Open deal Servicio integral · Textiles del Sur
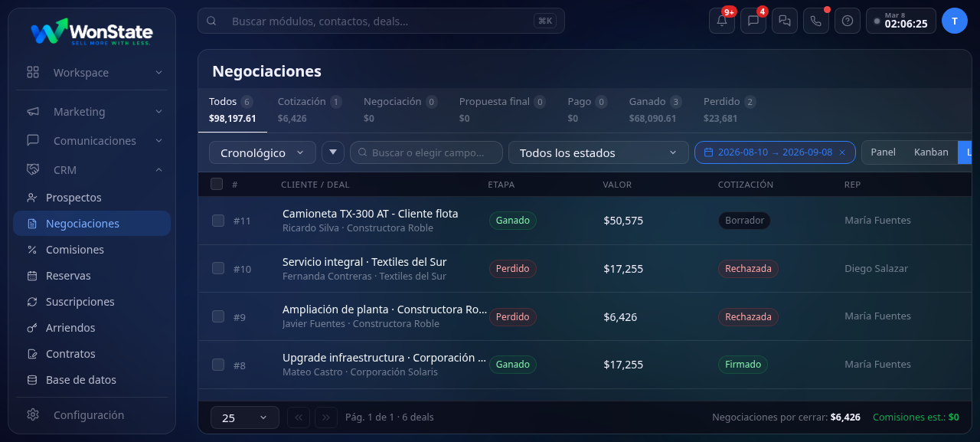 364,262
